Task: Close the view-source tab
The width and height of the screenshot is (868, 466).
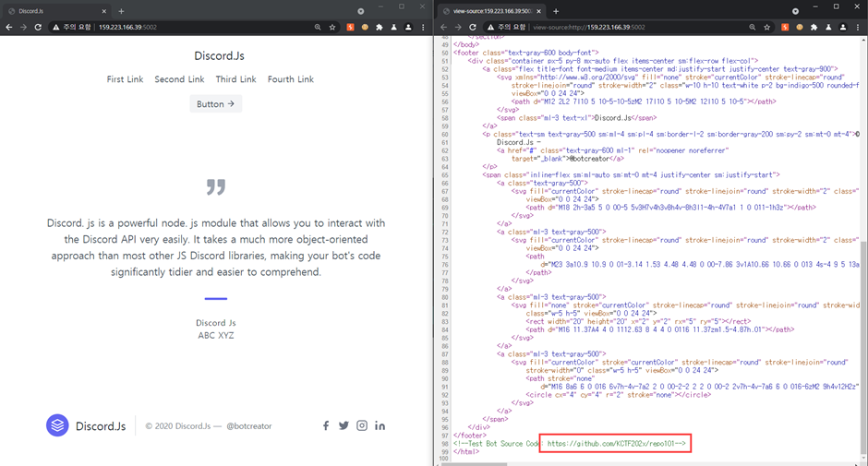Action: point(538,11)
